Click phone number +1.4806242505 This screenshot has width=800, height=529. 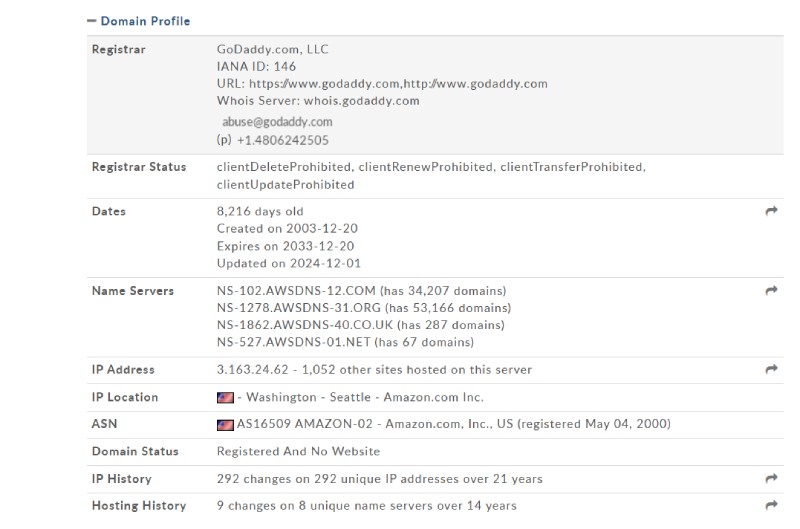283,140
